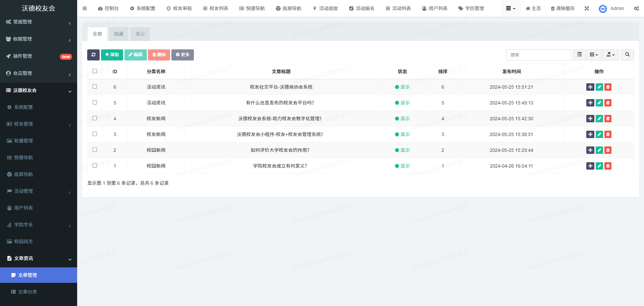Check the row for article ID 5

click(x=95, y=102)
